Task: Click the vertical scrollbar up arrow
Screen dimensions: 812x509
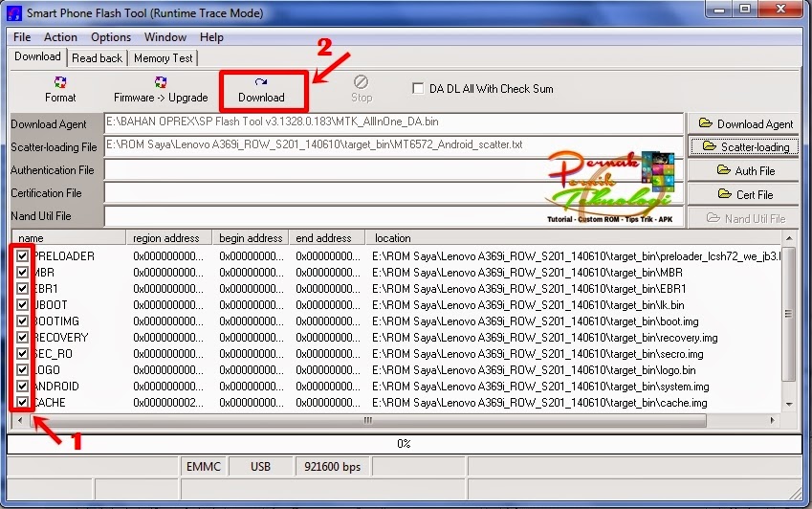Action: (789, 238)
